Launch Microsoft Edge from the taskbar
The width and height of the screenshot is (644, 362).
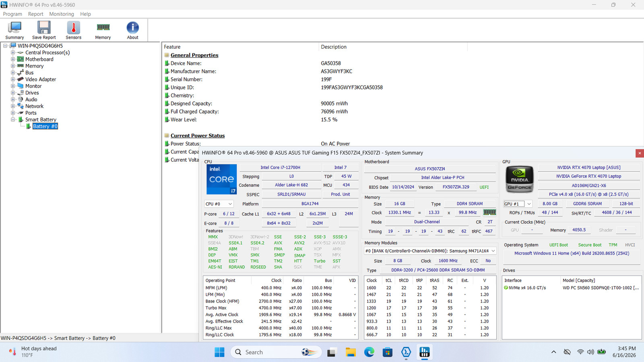pos(369,352)
